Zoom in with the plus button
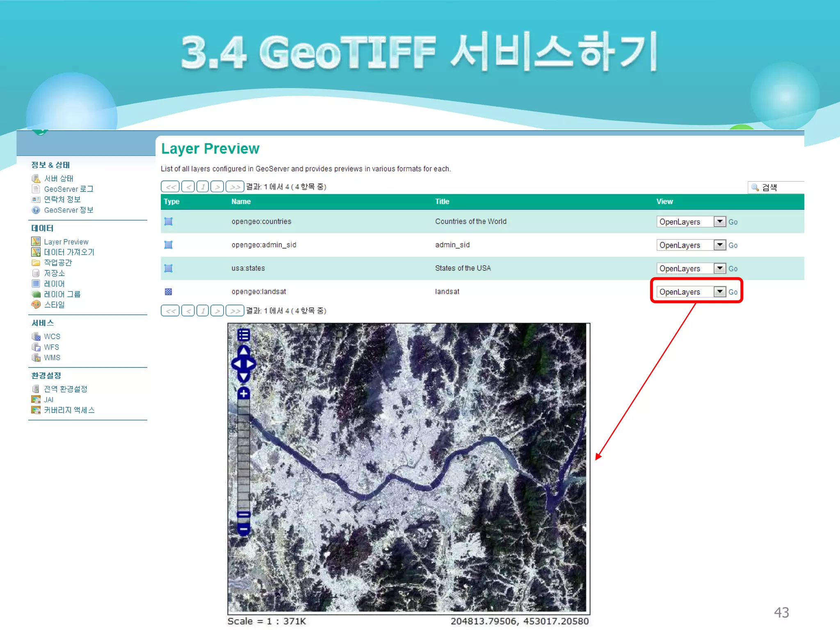840x630 pixels. 244,393
